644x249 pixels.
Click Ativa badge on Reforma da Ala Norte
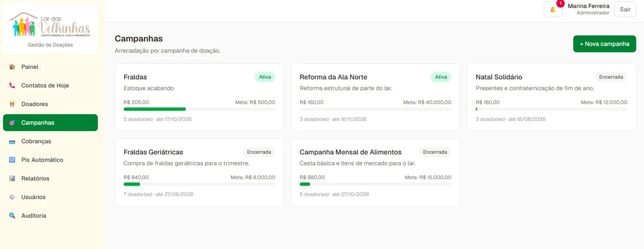tap(441, 77)
